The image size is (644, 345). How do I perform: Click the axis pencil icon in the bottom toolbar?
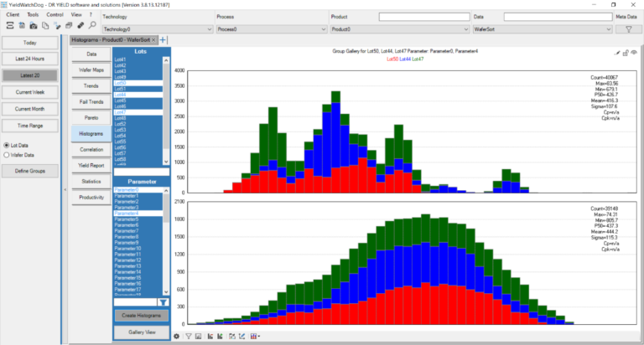(x=241, y=337)
